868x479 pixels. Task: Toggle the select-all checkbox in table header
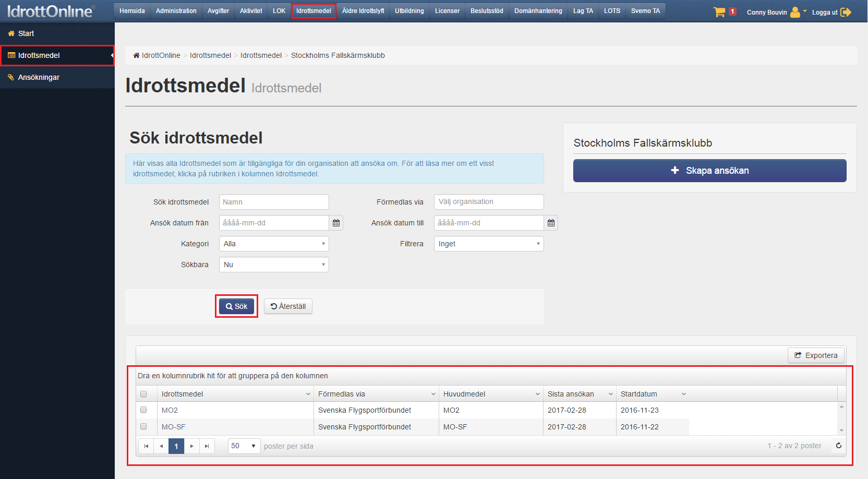[x=143, y=394]
